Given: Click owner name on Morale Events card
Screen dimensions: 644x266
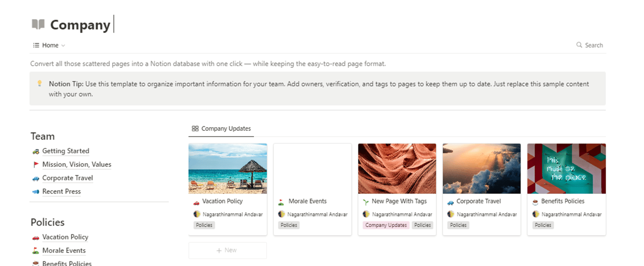Looking at the screenshot, I should coord(317,214).
